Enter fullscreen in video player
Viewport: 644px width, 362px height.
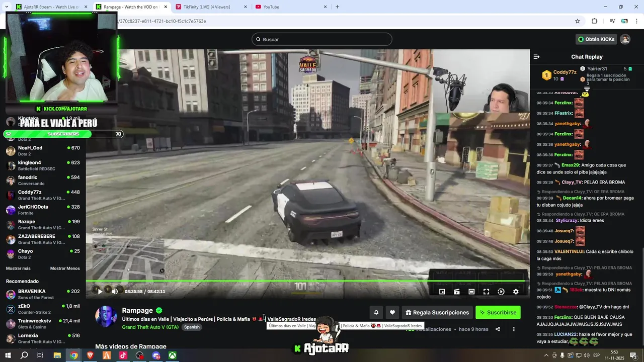[x=486, y=292]
